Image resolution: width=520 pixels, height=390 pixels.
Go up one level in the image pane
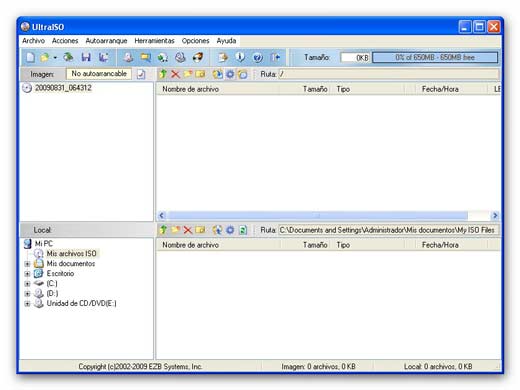click(163, 74)
